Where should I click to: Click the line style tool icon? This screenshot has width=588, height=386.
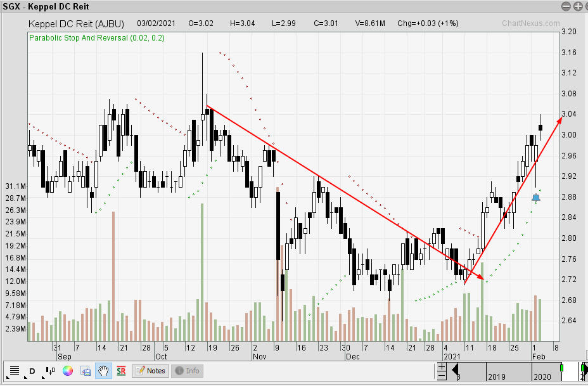[x=14, y=370]
